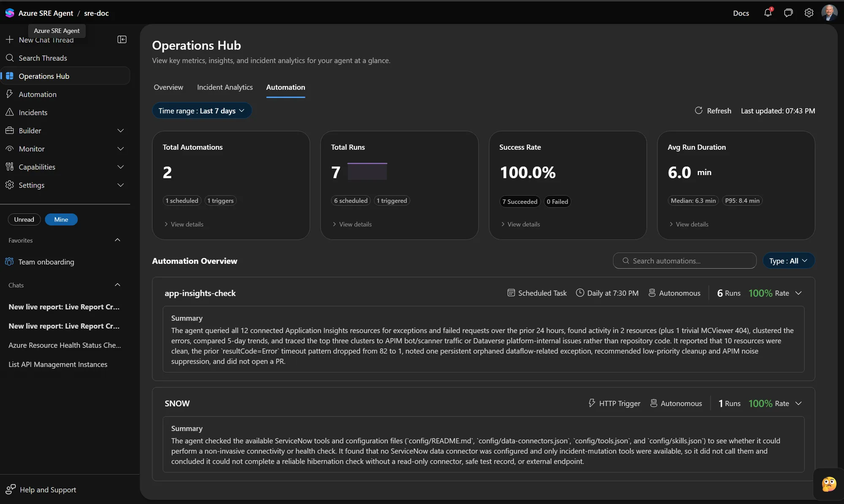Click the Settings gear icon in sidebar
Viewport: 844px width, 504px height.
point(10,185)
